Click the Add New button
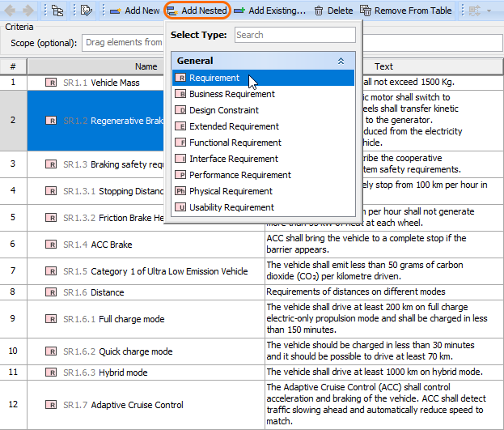This screenshot has width=504, height=430. 134,11
